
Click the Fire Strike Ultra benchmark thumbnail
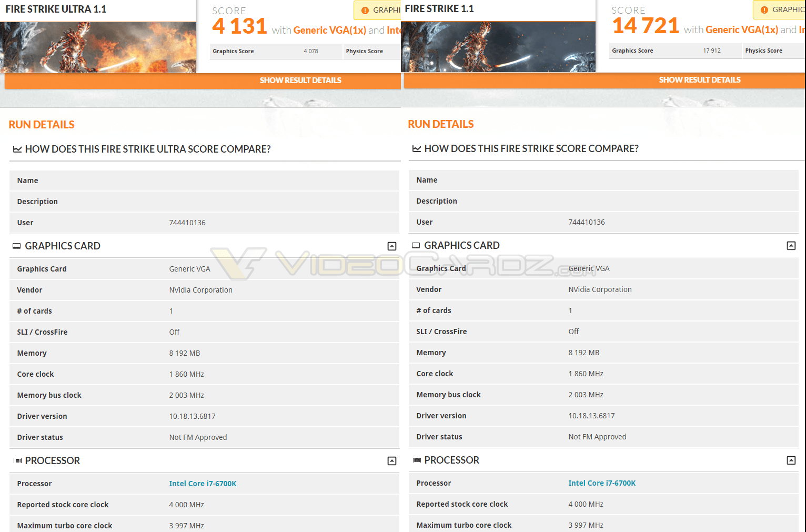click(98, 47)
